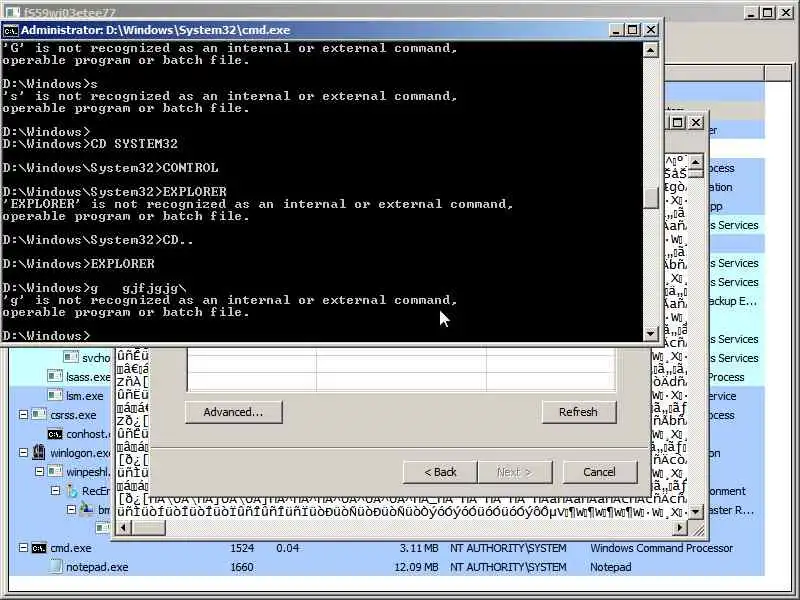Click the background window's title bar icon

coord(11,11)
